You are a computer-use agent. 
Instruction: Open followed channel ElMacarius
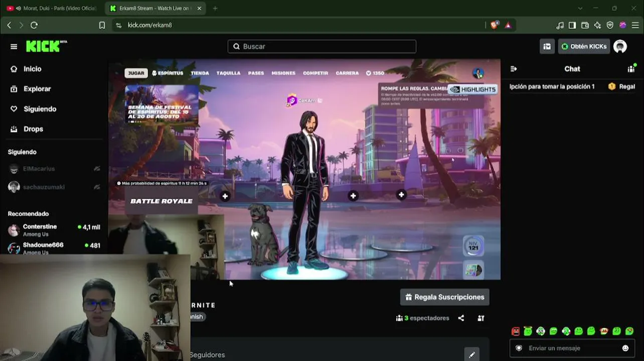pyautogui.click(x=54, y=169)
